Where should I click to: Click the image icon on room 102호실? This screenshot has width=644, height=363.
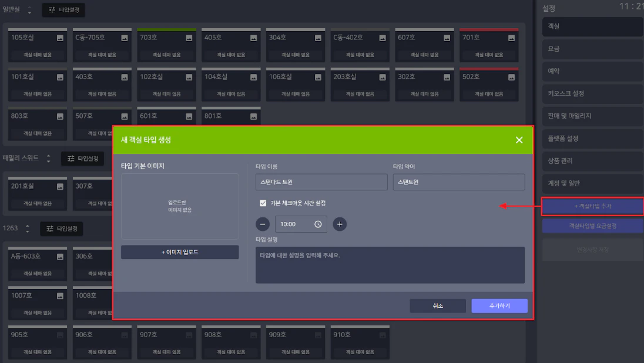pyautogui.click(x=189, y=77)
